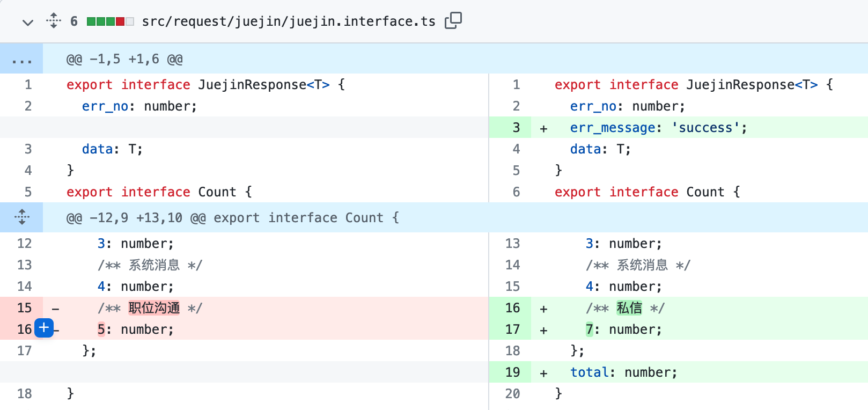
Task: Click added line '7: number;'
Action: (x=624, y=330)
